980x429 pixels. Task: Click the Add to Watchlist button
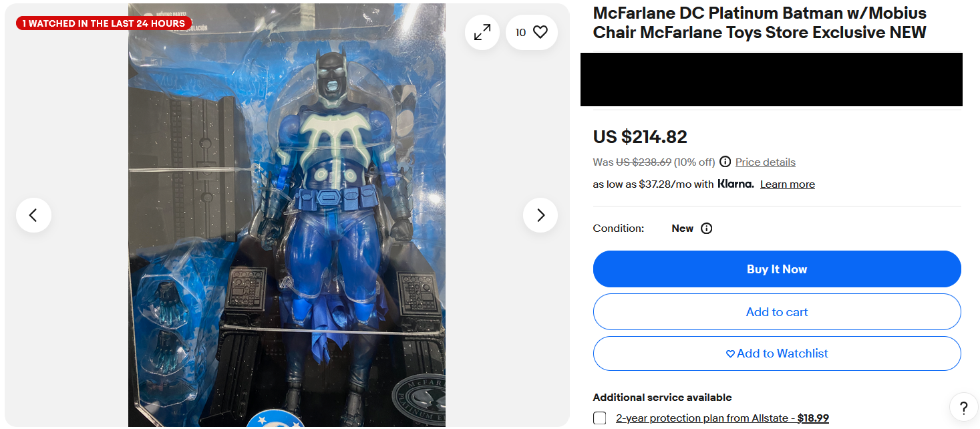777,353
